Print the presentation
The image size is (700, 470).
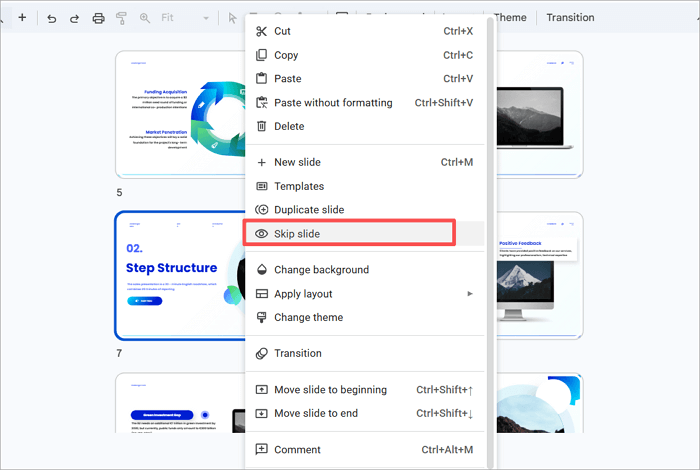(98, 18)
